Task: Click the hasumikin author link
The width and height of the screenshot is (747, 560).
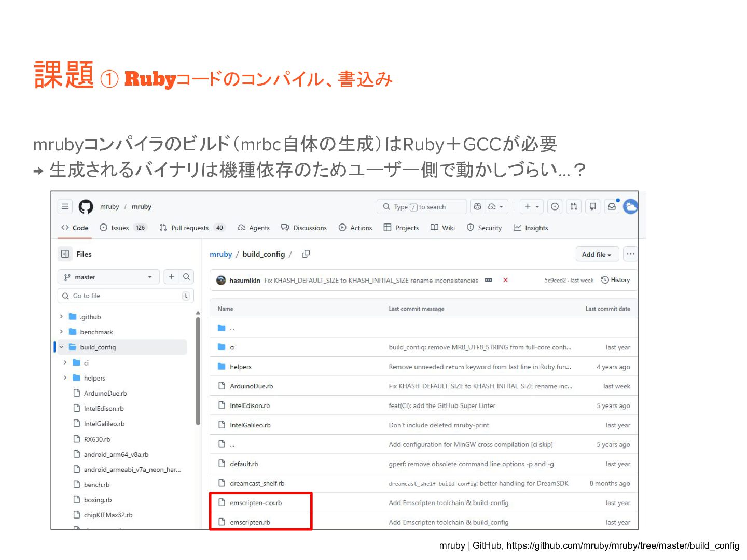Action: tap(245, 280)
